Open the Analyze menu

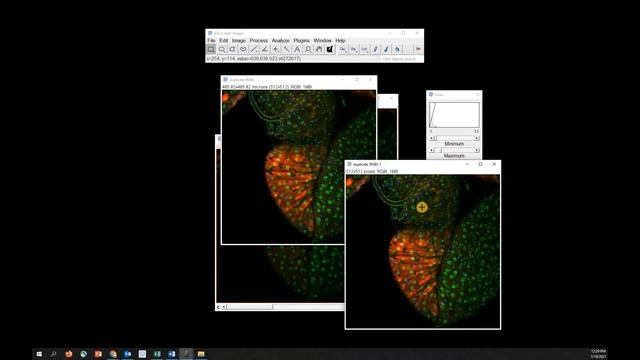[280, 40]
